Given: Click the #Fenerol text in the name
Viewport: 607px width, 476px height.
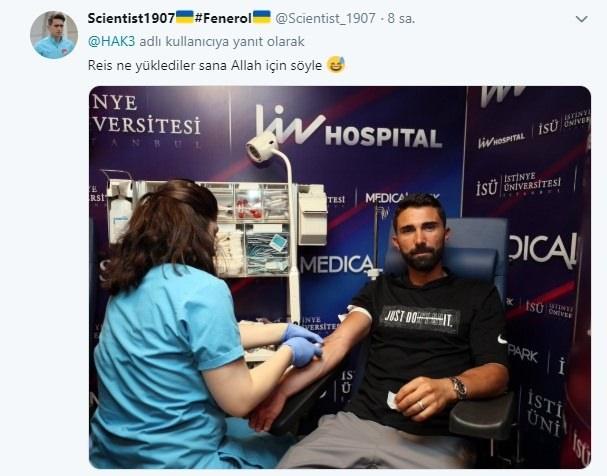Looking at the screenshot, I should point(223,18).
